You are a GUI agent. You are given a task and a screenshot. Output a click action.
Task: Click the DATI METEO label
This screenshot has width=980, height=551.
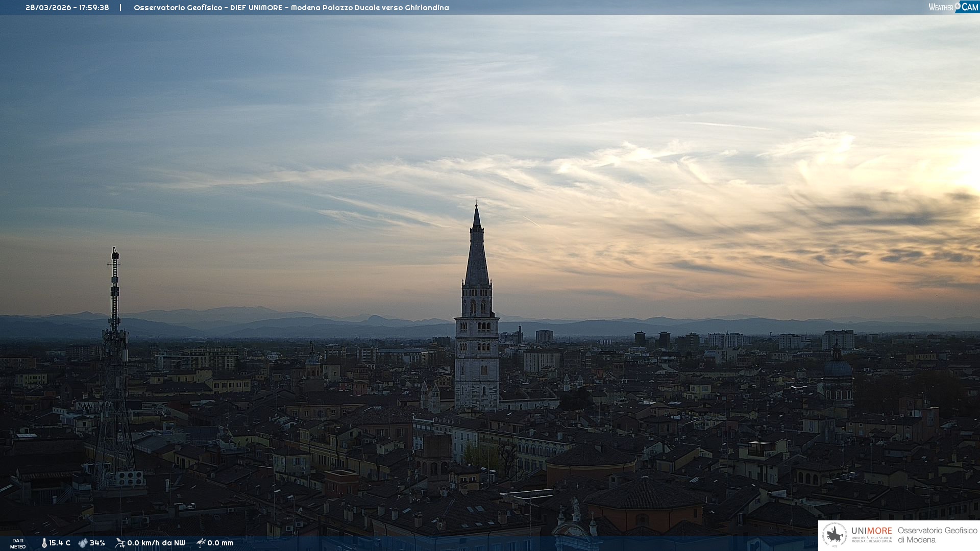18,543
